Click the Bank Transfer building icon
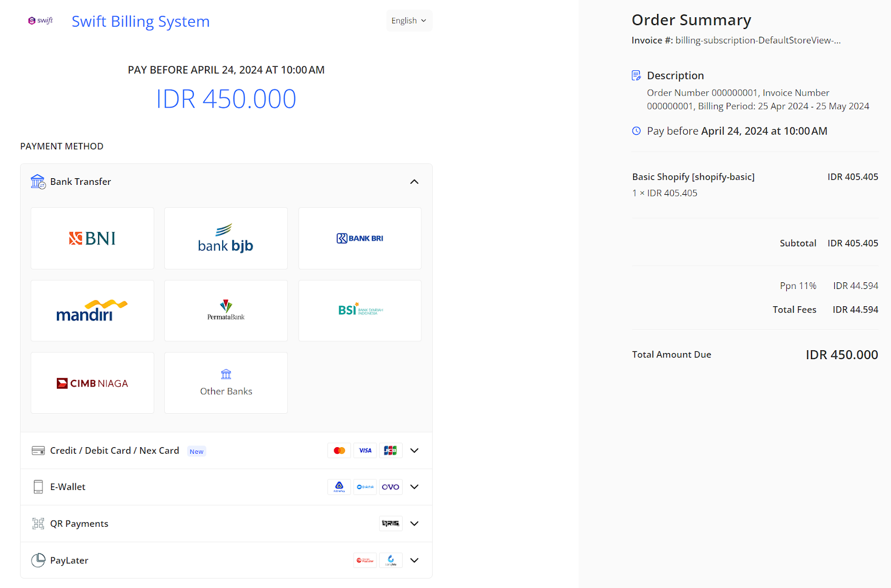Screen dimensions: 891x588 pyautogui.click(x=38, y=182)
